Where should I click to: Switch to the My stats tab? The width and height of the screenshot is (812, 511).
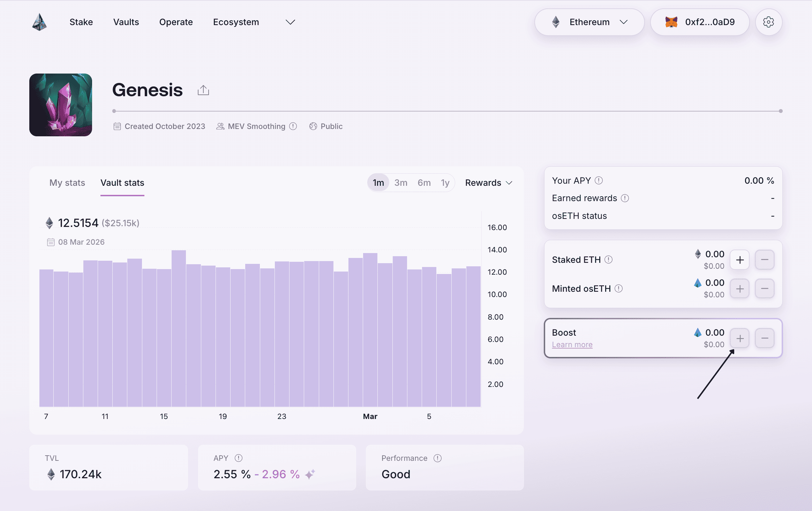67,183
